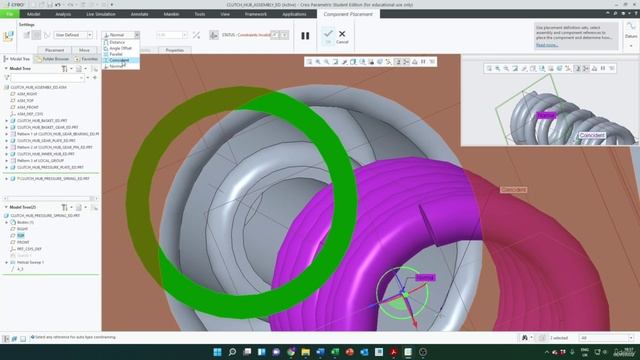Click Zoom In in main graphics toolbar

pos(318,62)
